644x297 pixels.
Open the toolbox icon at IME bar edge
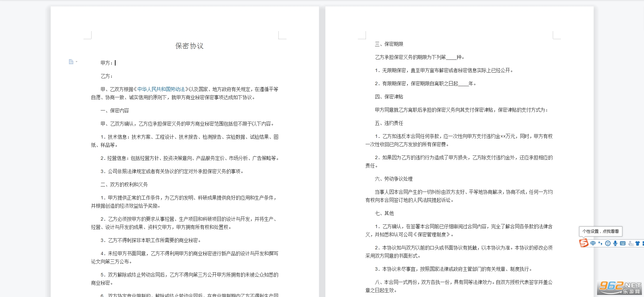[x=643, y=243]
